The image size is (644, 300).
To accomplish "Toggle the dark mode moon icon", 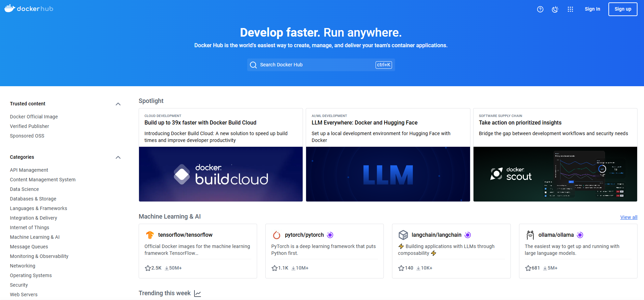I will pos(555,9).
